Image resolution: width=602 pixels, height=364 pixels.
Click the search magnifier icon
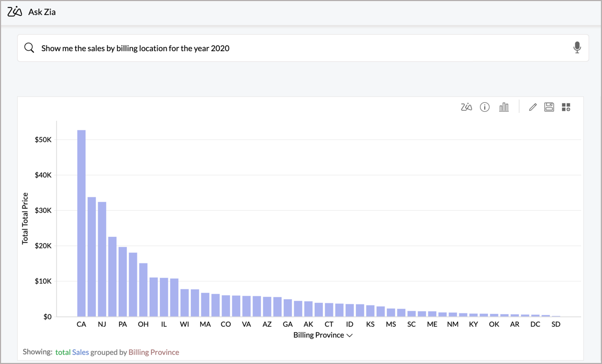point(29,48)
